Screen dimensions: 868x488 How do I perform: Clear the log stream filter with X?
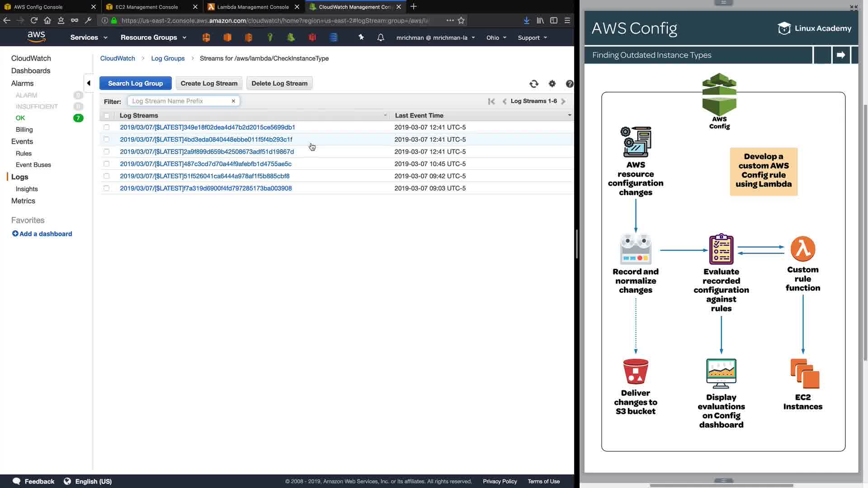[233, 101]
